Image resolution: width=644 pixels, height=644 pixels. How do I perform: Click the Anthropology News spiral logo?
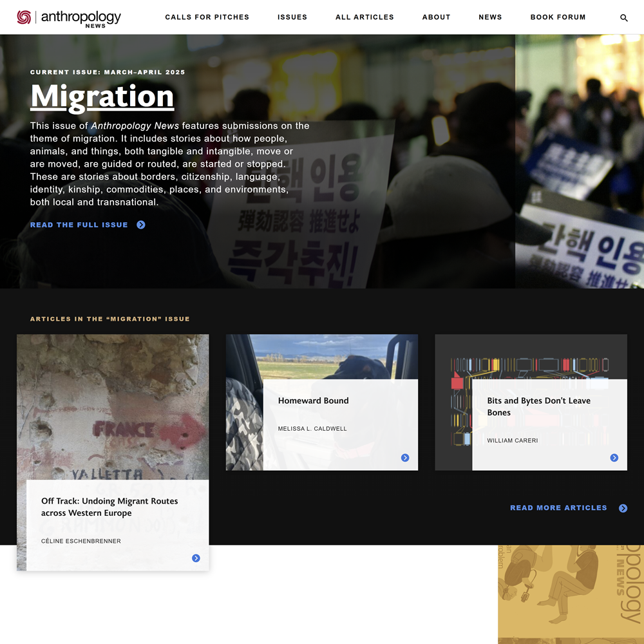24,17
